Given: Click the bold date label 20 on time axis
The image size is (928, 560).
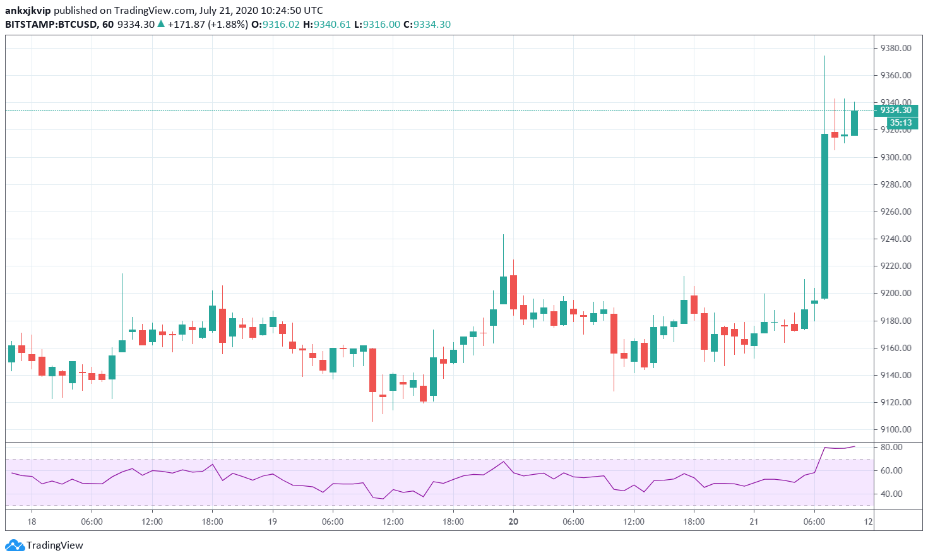Looking at the screenshot, I should pyautogui.click(x=513, y=521).
